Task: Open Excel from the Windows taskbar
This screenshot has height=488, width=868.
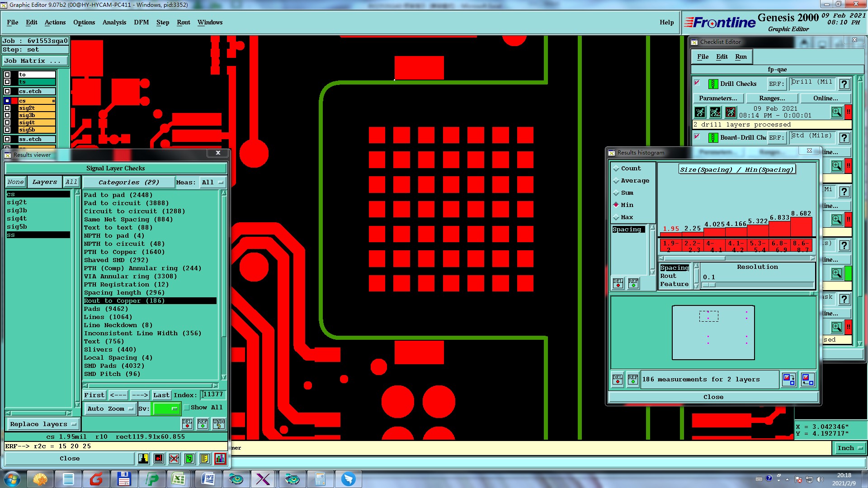Action: coord(179,479)
